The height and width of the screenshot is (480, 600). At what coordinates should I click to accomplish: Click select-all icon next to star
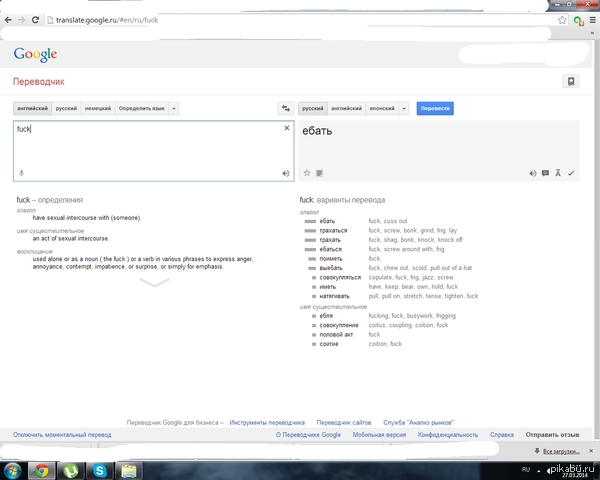click(x=320, y=173)
